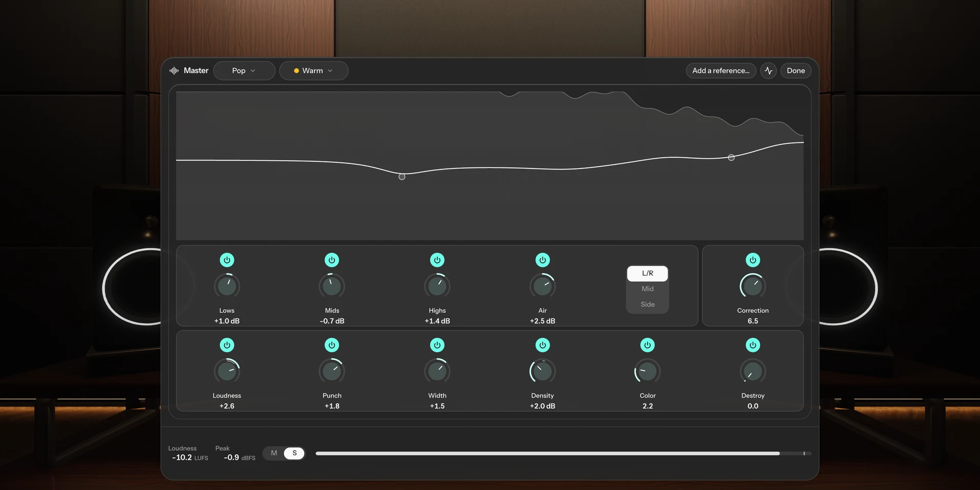The image size is (980, 490).
Task: Click the waveform analyzer icon beside Done
Action: click(769, 70)
